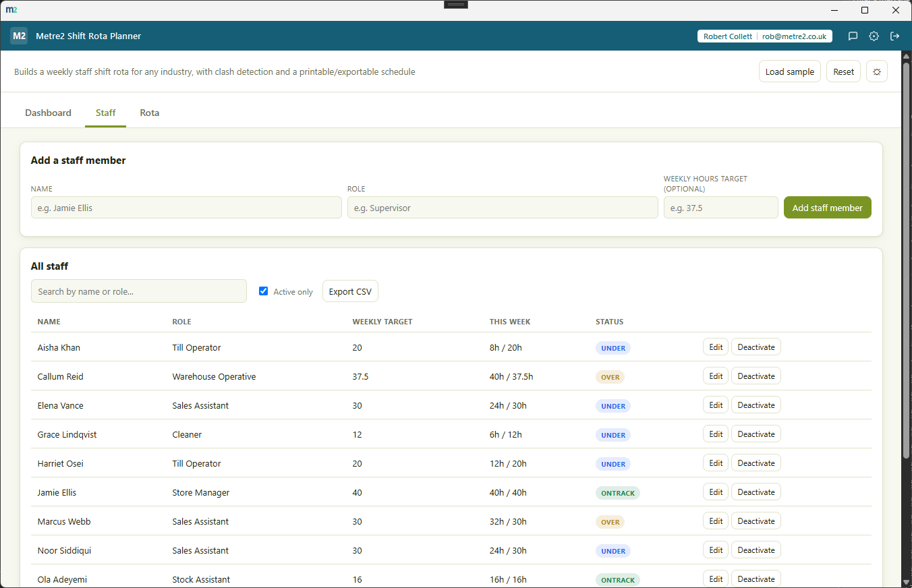Click the Search by name or role box
The height and width of the screenshot is (588, 912).
[139, 291]
